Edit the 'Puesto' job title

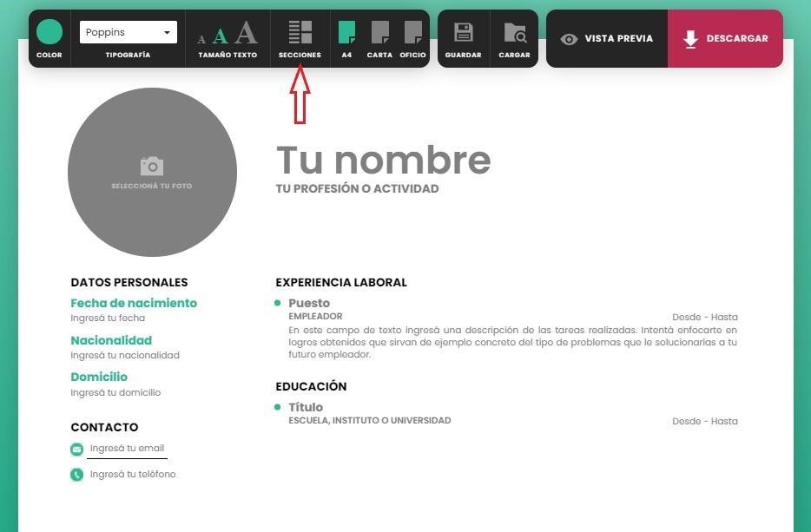(309, 303)
